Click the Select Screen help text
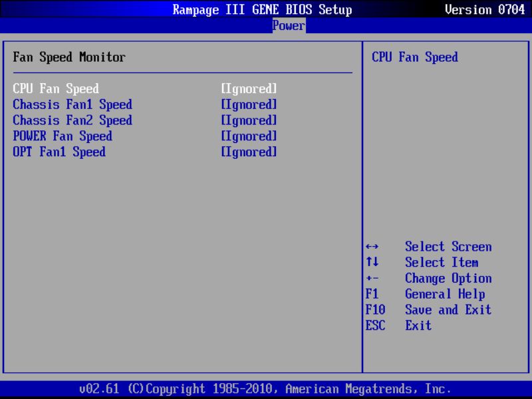532x399 pixels. coord(448,247)
